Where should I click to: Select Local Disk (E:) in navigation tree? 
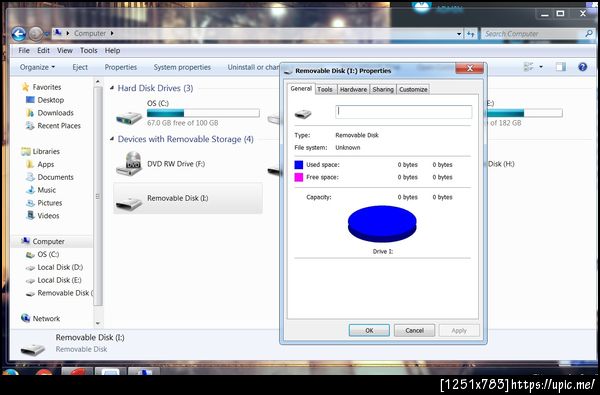click(59, 280)
